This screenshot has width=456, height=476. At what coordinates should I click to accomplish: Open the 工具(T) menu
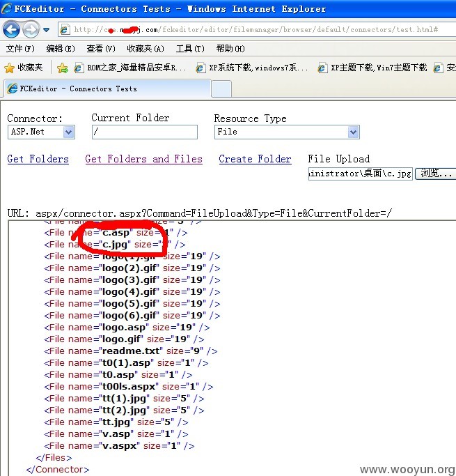pyautogui.click(x=190, y=49)
